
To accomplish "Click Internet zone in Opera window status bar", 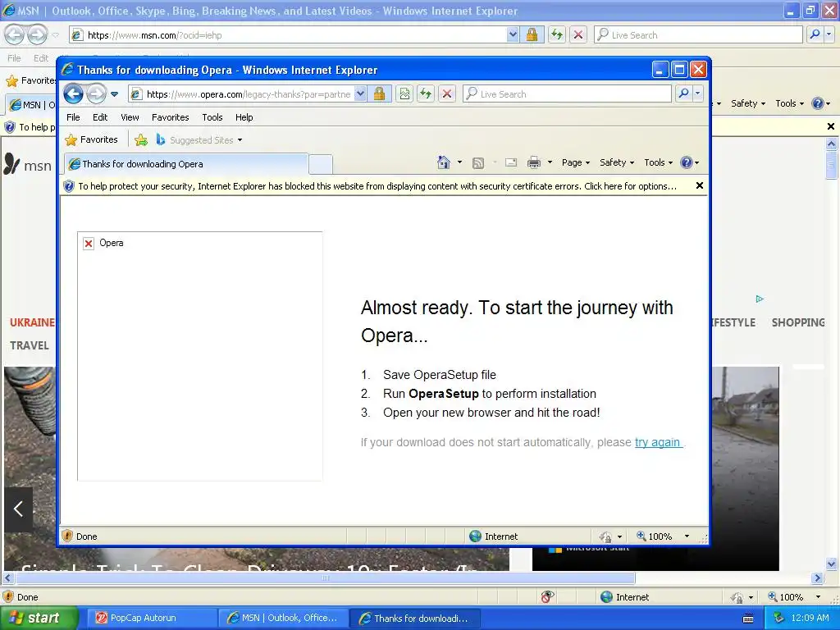I will (x=493, y=536).
